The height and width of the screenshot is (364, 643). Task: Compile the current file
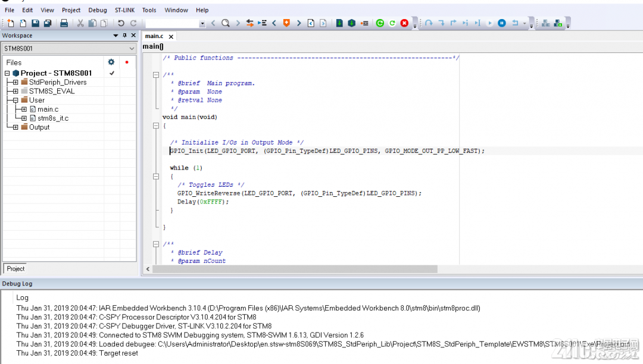(339, 23)
